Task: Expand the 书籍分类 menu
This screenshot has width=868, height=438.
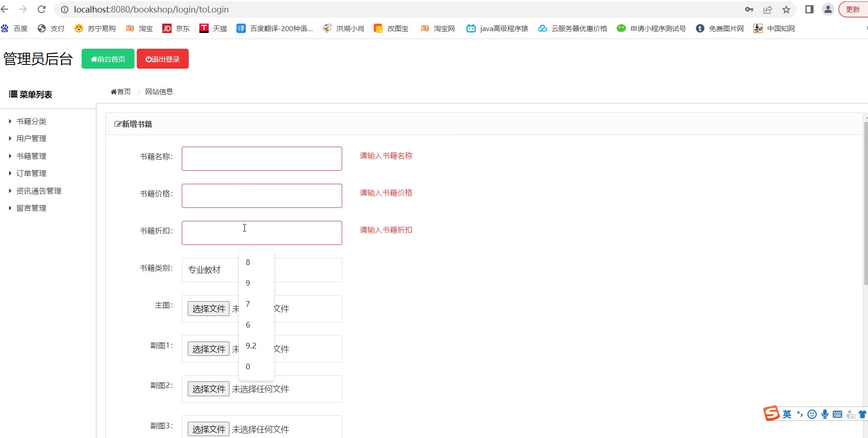Action: coord(31,122)
